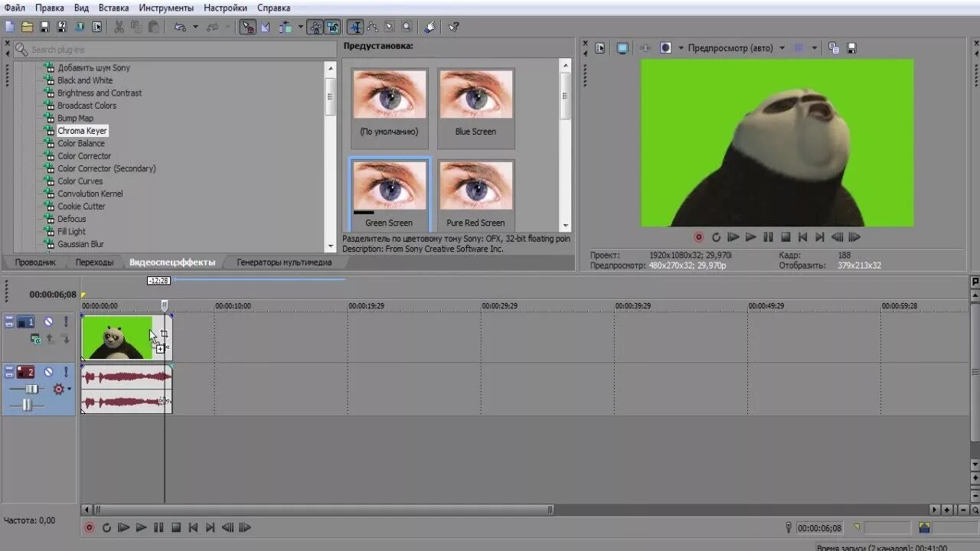
Task: Adjust the audio track 2 pan slider
Action: click(x=27, y=404)
